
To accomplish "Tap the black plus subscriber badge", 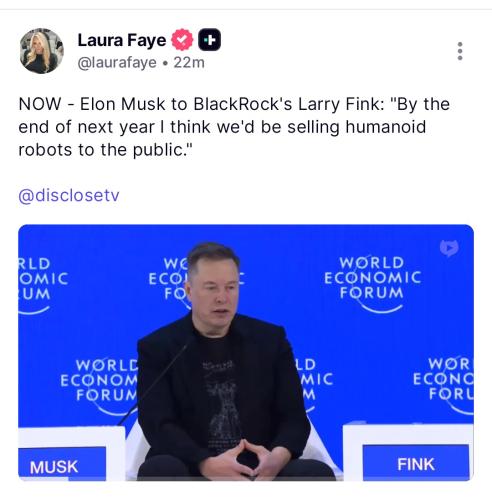I will click(x=209, y=40).
